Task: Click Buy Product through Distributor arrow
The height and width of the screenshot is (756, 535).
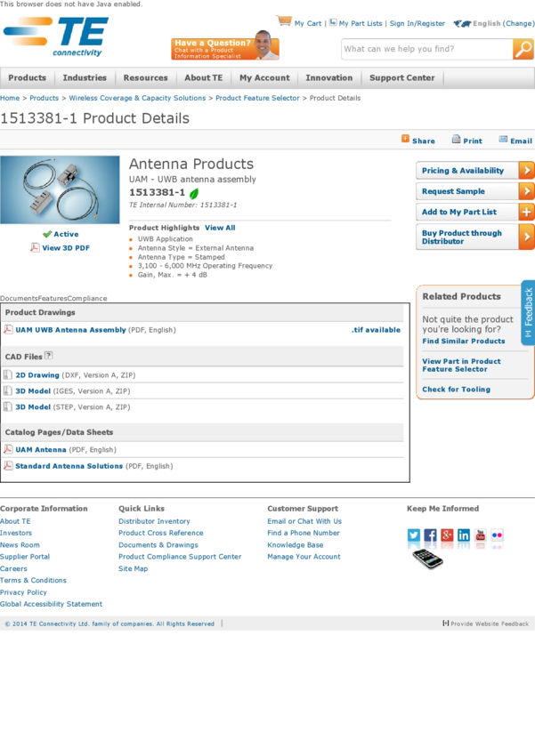Action: [527, 237]
